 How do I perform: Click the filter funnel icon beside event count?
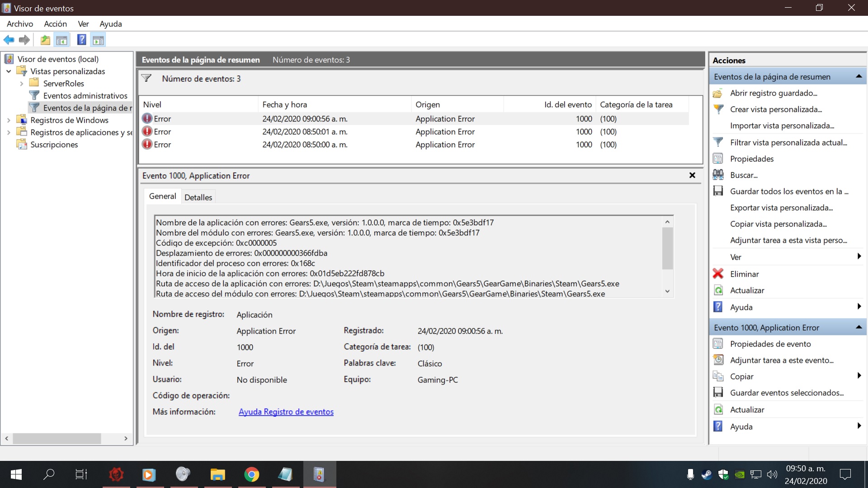click(x=146, y=78)
